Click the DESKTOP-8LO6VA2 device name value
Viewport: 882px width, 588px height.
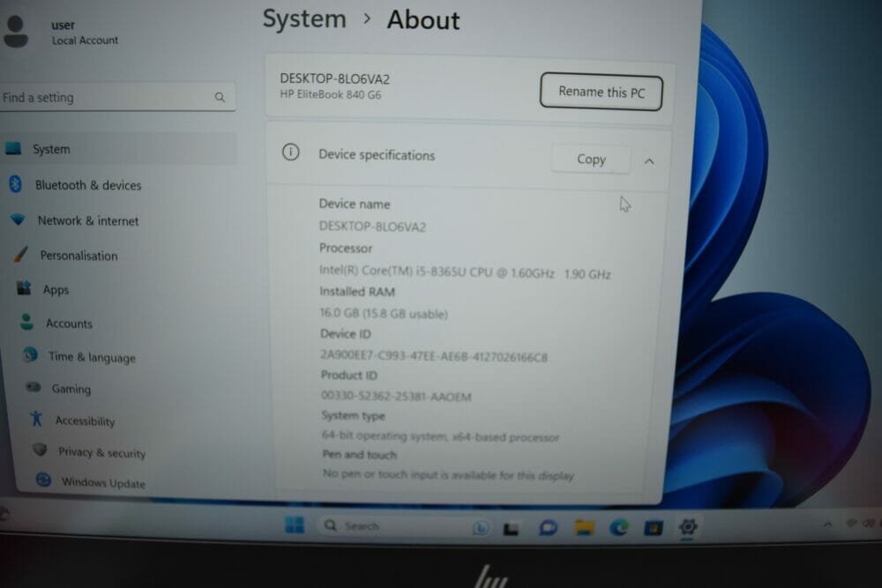tap(372, 227)
